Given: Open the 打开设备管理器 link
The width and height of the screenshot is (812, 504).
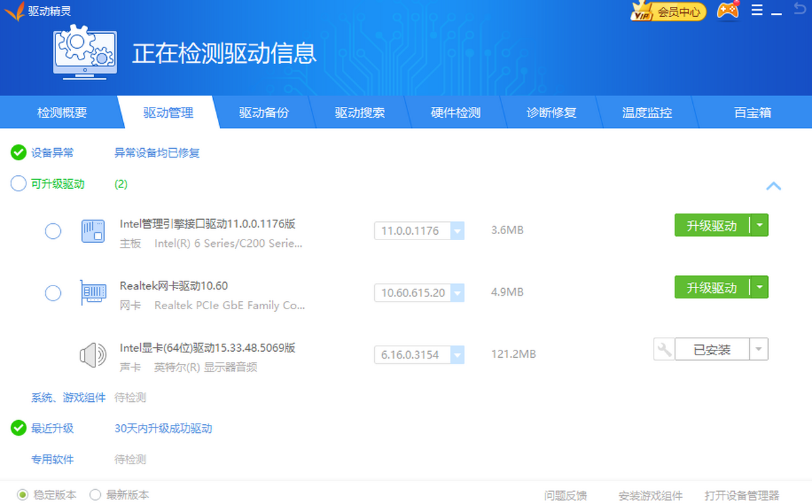Looking at the screenshot, I should point(742,495).
